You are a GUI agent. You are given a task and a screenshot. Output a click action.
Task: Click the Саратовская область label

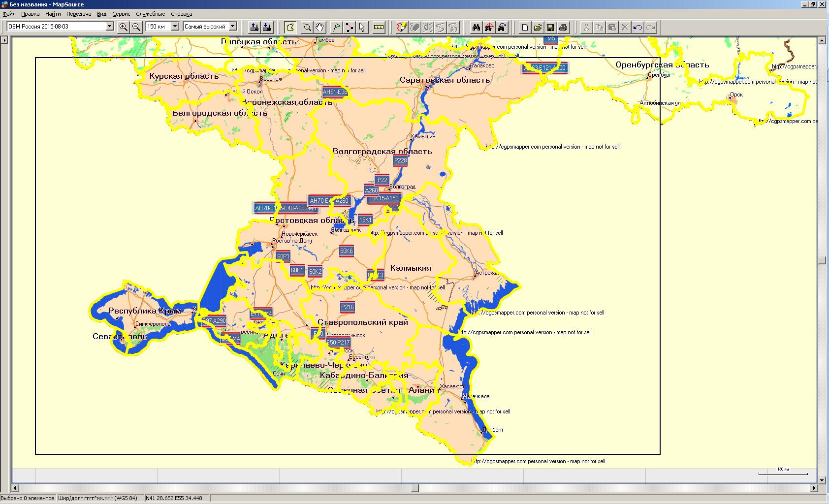point(445,80)
